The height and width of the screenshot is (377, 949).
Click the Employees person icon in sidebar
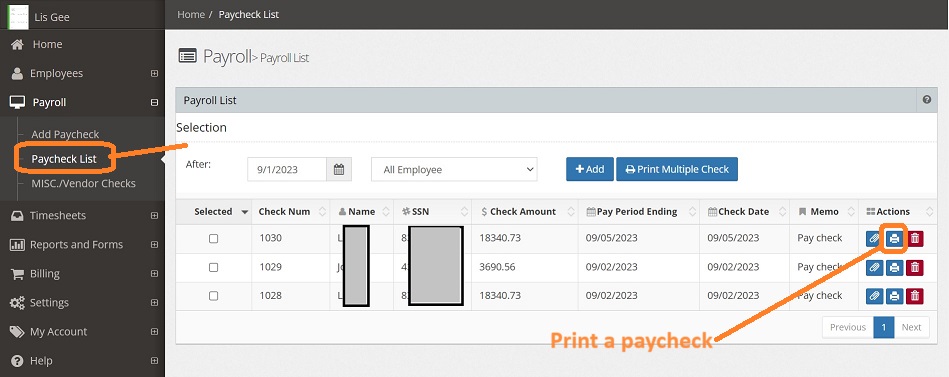click(17, 73)
